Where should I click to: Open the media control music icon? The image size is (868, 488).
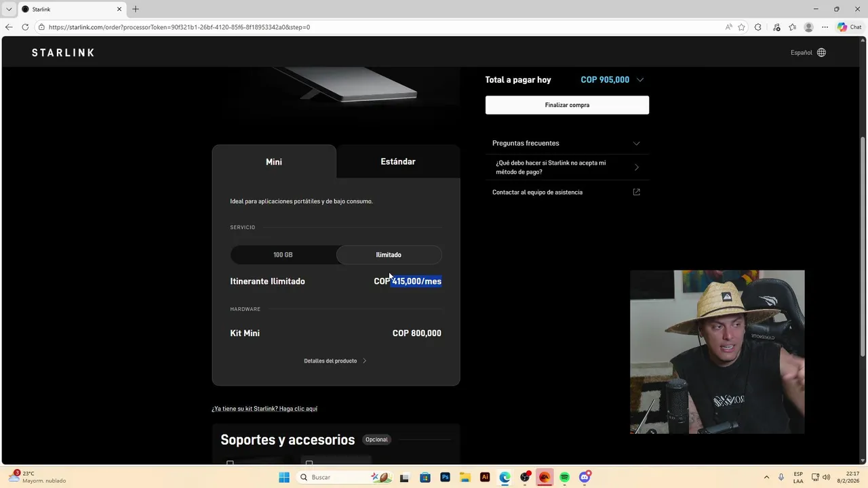tap(776, 27)
